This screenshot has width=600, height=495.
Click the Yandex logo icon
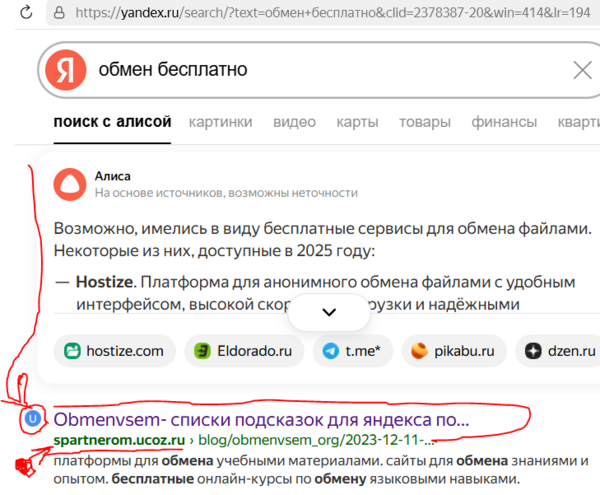(x=66, y=70)
